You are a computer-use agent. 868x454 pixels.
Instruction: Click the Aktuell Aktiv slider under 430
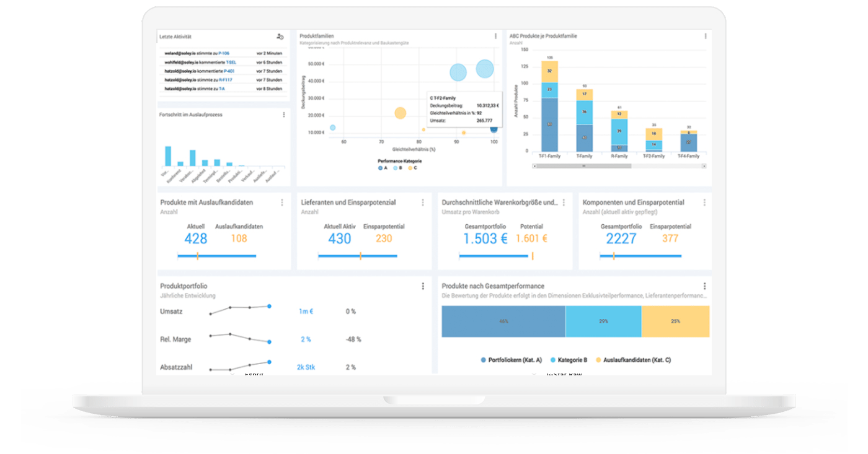(x=357, y=256)
